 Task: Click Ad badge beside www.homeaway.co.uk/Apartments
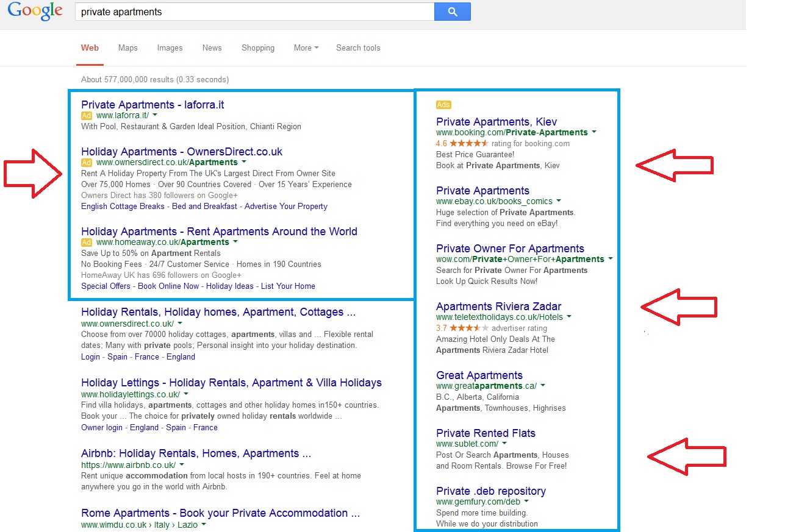point(87,242)
